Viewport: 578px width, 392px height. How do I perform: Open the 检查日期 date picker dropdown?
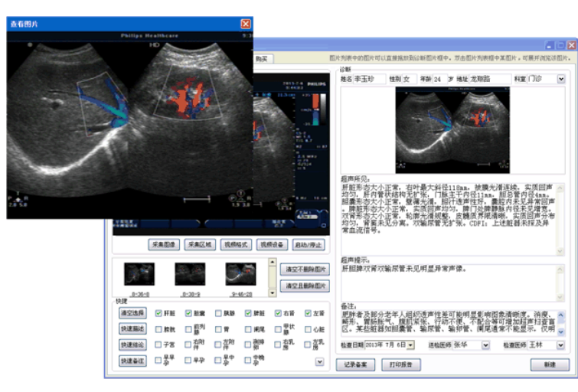click(410, 345)
